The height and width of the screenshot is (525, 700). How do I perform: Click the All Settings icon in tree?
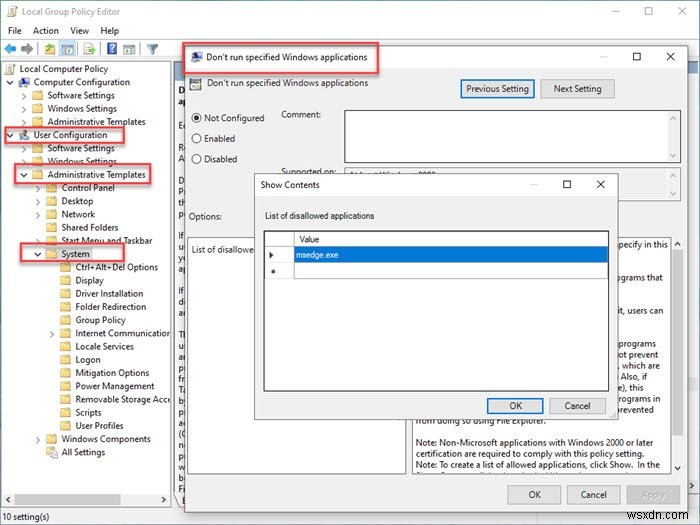pos(52,452)
